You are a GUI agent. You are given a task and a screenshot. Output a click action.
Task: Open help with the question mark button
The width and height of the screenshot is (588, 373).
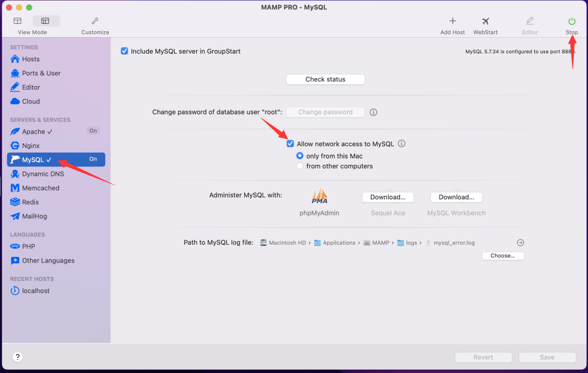pyautogui.click(x=18, y=357)
